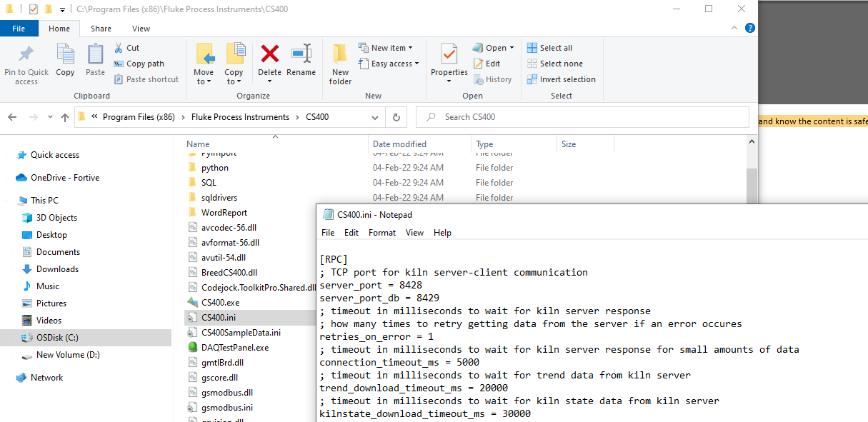Open Notepad's Help menu
This screenshot has width=868, height=422.
click(x=442, y=233)
